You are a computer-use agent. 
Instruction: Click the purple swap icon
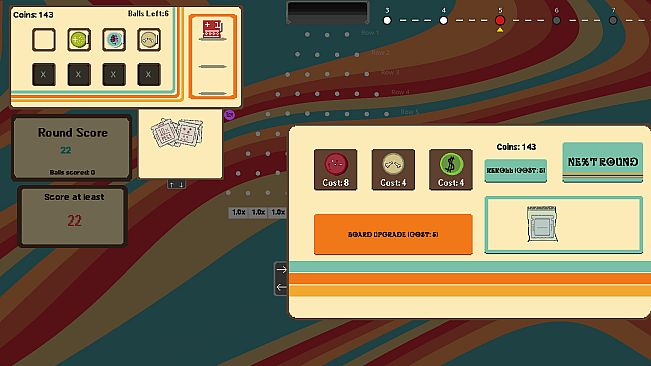[x=230, y=115]
